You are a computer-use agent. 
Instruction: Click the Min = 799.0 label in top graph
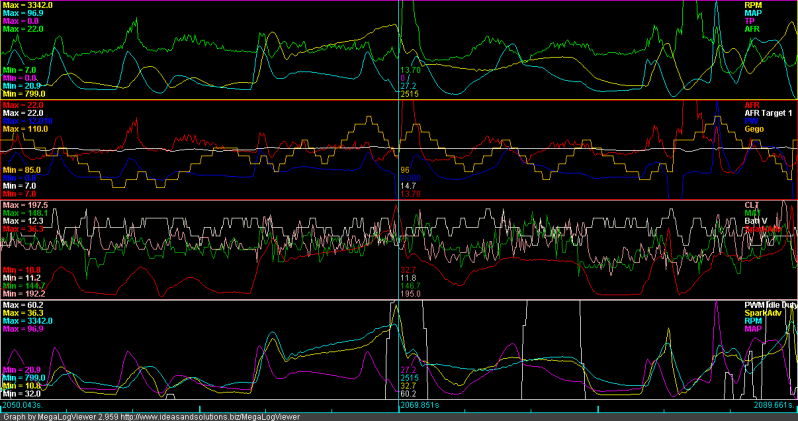[24, 93]
